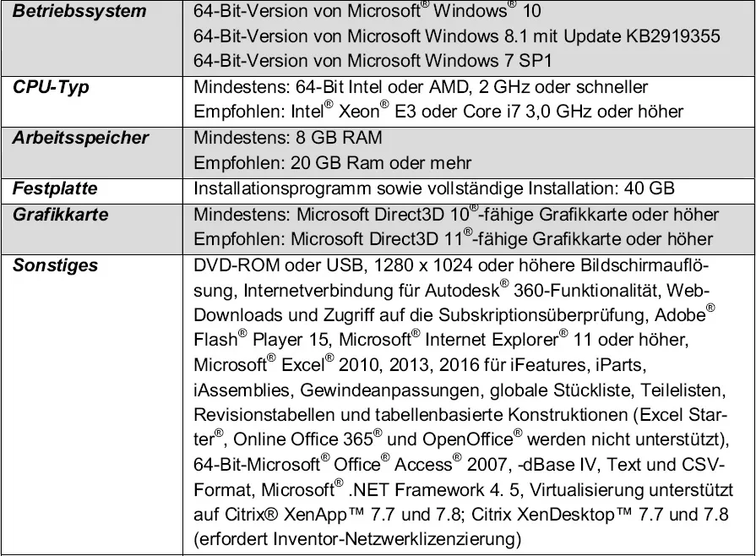Click the Festplatte row header

(x=54, y=188)
